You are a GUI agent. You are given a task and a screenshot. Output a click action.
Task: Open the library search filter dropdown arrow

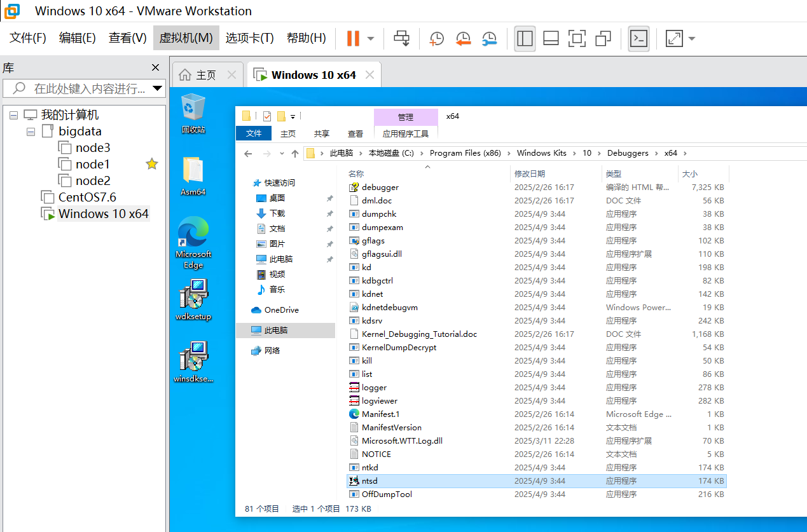click(158, 88)
